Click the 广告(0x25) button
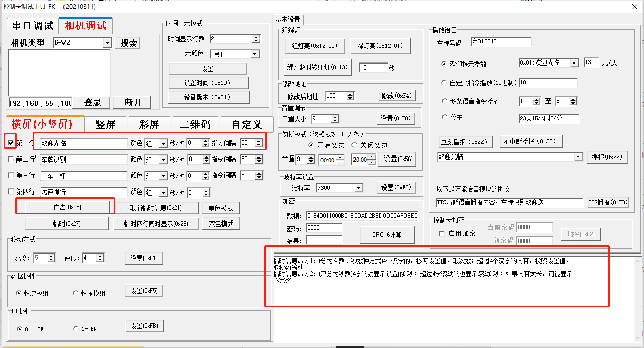644x348 pixels. pos(67,207)
